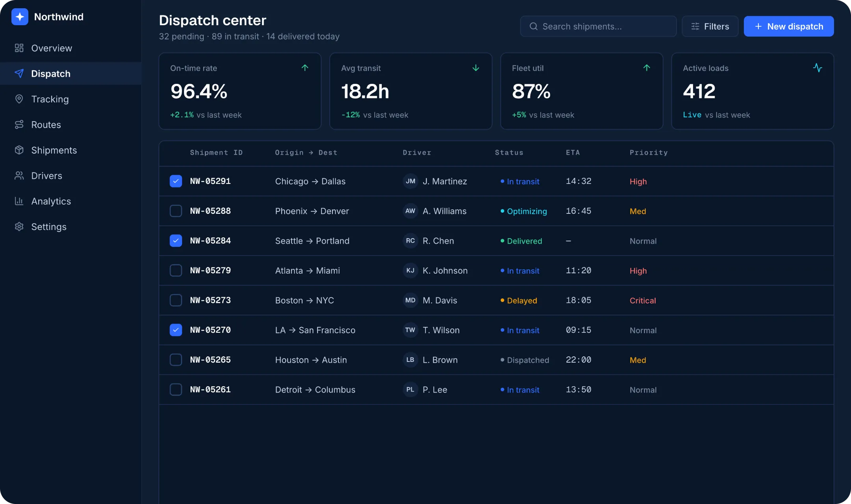
Task: Click the Shipment ID column header
Action: point(216,153)
